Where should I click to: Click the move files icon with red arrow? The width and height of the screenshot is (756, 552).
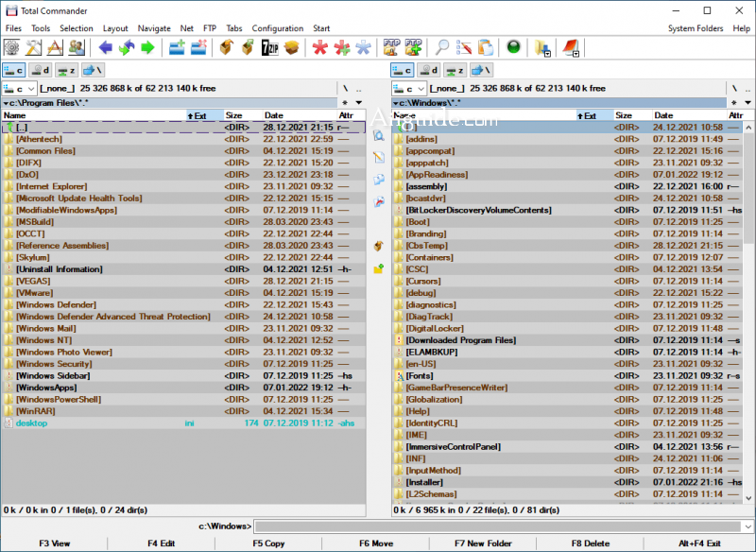coord(379,201)
